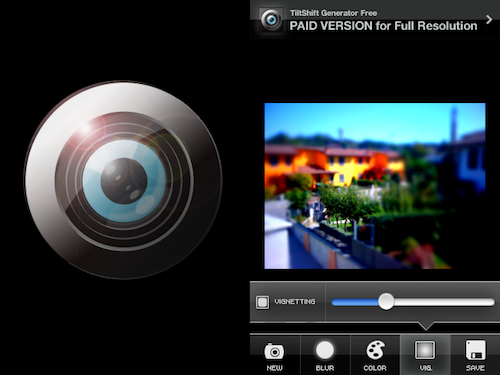Toggle the VIGNETTING square checkbox
The width and height of the screenshot is (500, 375).
pyautogui.click(x=262, y=302)
